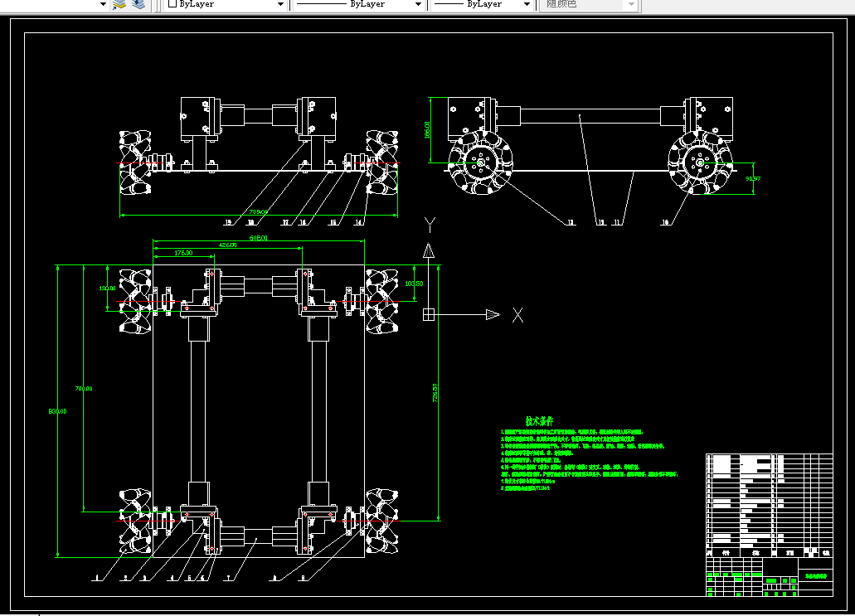855x616 pixels.
Task: Select the 830.00 vertical dimension text
Action: click(57, 411)
